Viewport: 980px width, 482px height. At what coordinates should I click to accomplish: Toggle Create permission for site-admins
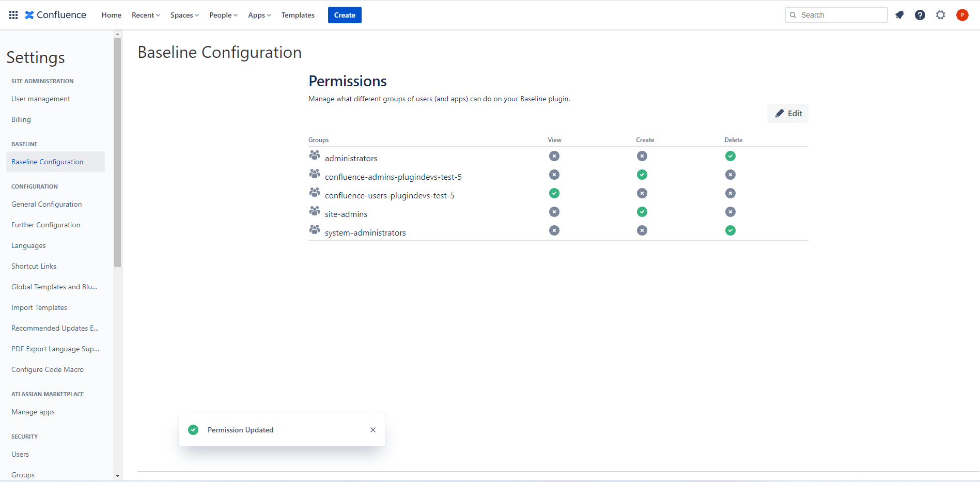642,212
